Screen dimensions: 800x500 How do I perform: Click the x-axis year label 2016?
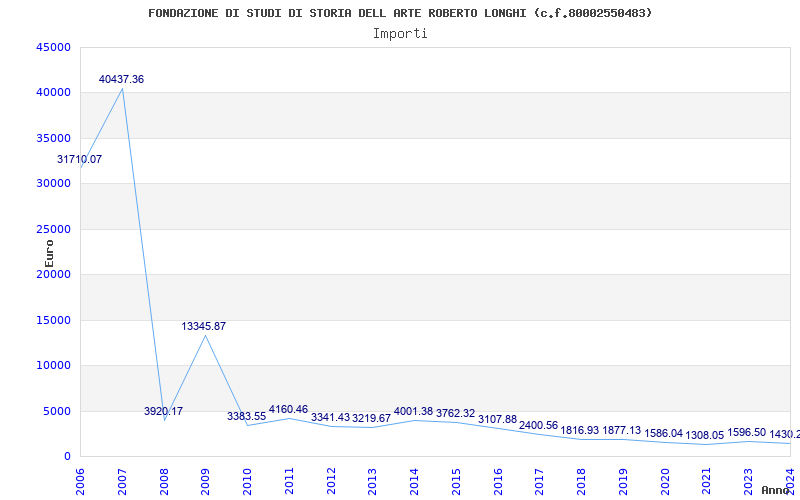tap(498, 482)
